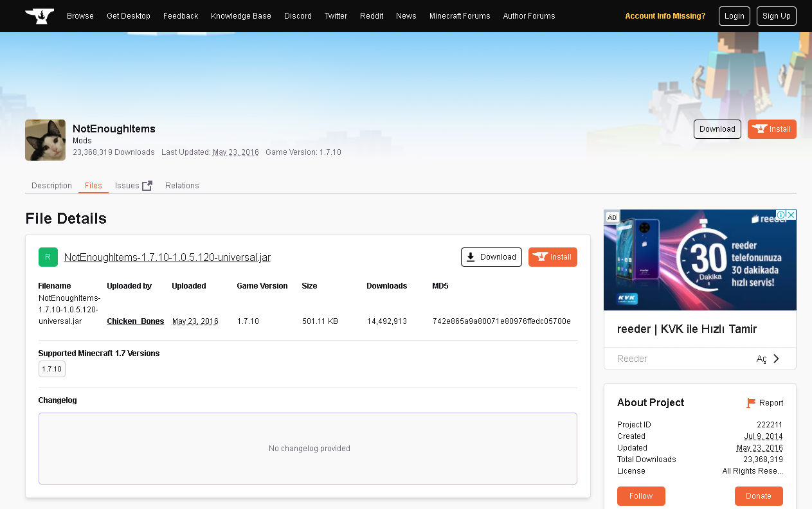
Task: Click the CurseForge anvil logo
Action: 39,15
